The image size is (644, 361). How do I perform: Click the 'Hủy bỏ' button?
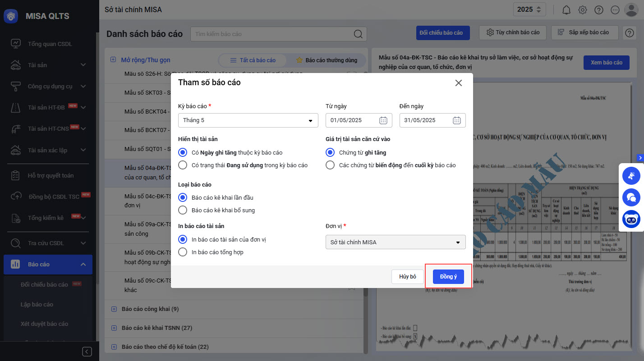(x=407, y=276)
